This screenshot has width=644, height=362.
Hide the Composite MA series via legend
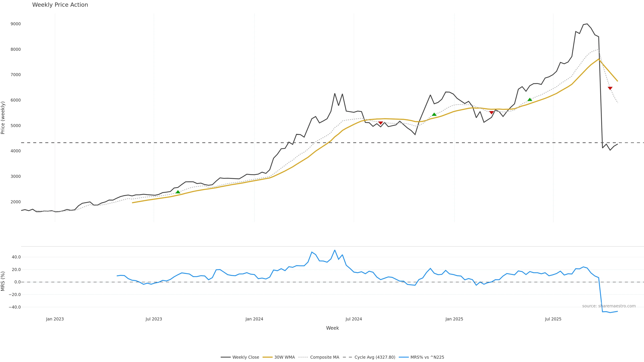(x=325, y=357)
